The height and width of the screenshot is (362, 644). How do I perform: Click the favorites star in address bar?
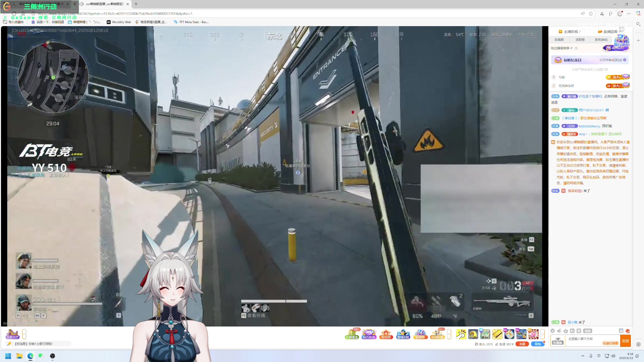591,14
